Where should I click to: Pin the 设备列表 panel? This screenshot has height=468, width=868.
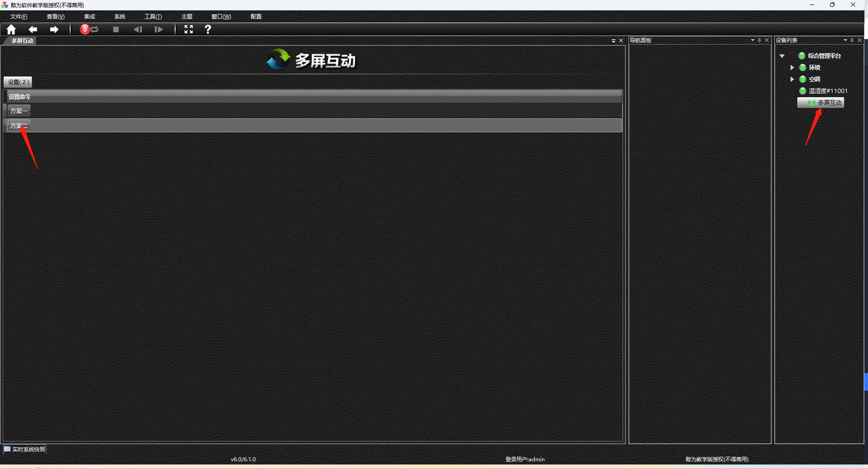[x=852, y=40]
